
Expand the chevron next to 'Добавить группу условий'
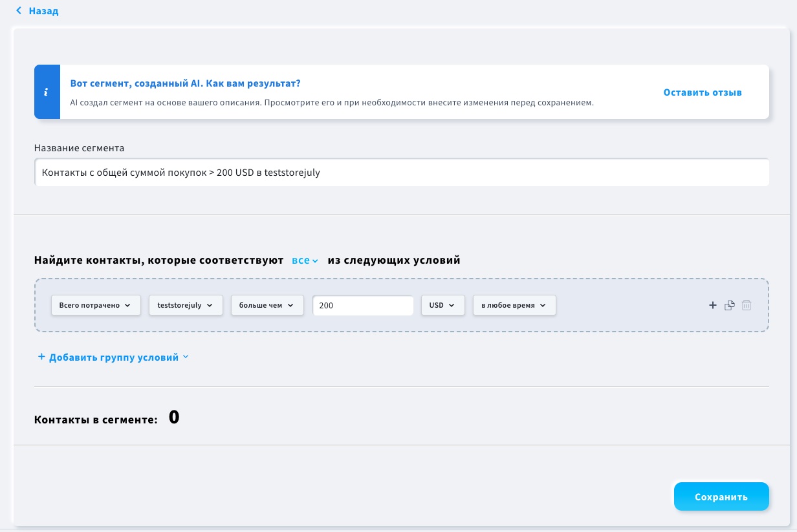click(x=186, y=356)
